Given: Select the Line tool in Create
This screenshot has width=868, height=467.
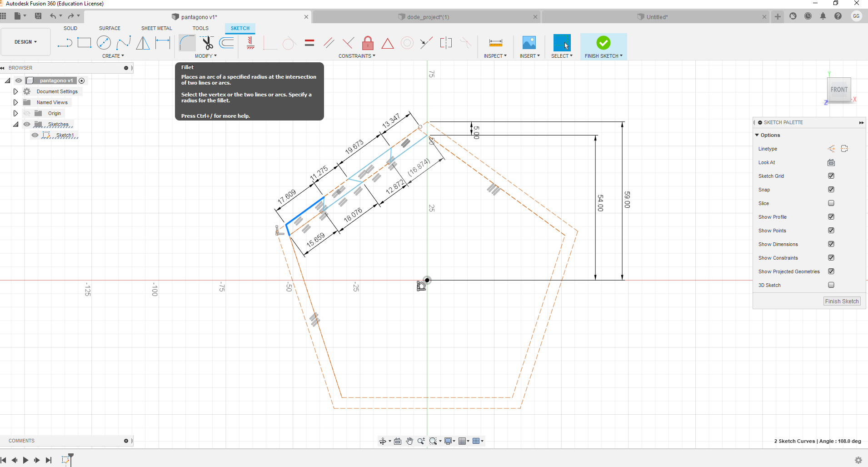Looking at the screenshot, I should (x=65, y=43).
